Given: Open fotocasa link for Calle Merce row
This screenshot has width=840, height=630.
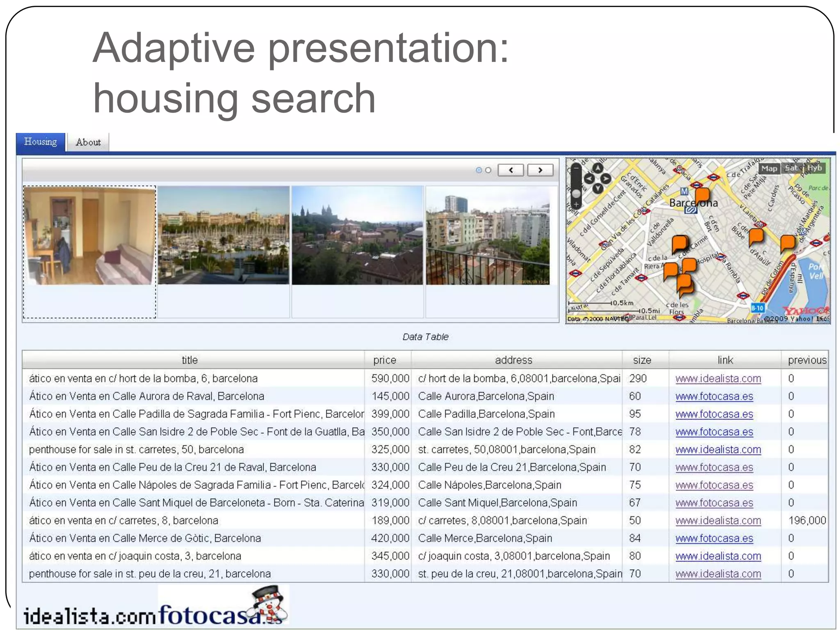Looking at the screenshot, I should point(714,539).
